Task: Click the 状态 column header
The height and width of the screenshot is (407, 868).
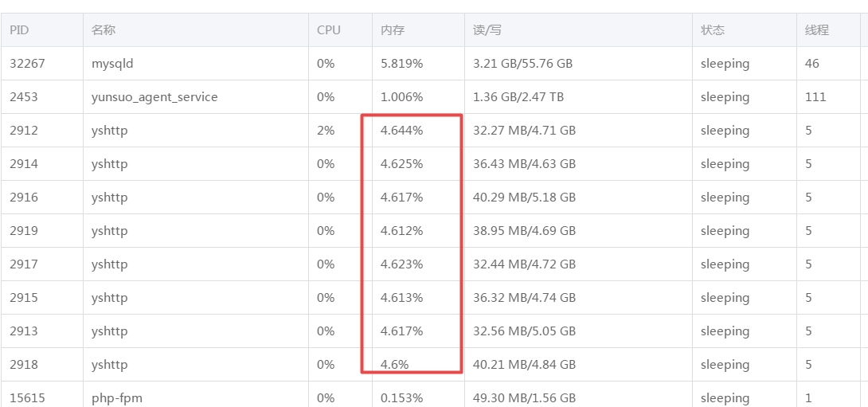Action: tap(713, 30)
